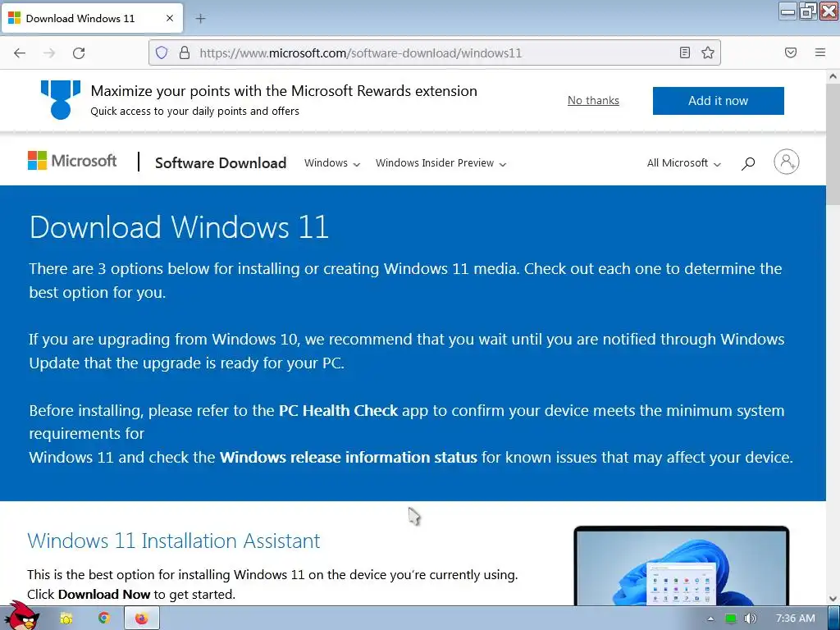Screen dimensions: 840x630
Task: Open the file explorer taskbar icon
Action: pyautogui.click(x=66, y=619)
